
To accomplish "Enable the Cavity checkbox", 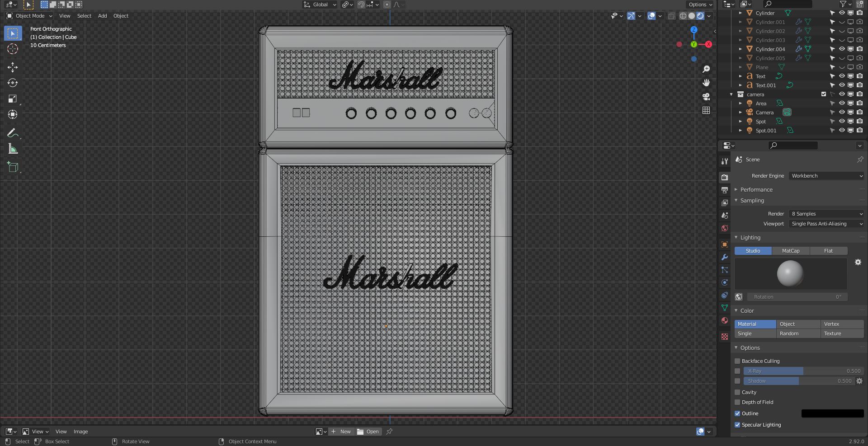I will [x=737, y=392].
